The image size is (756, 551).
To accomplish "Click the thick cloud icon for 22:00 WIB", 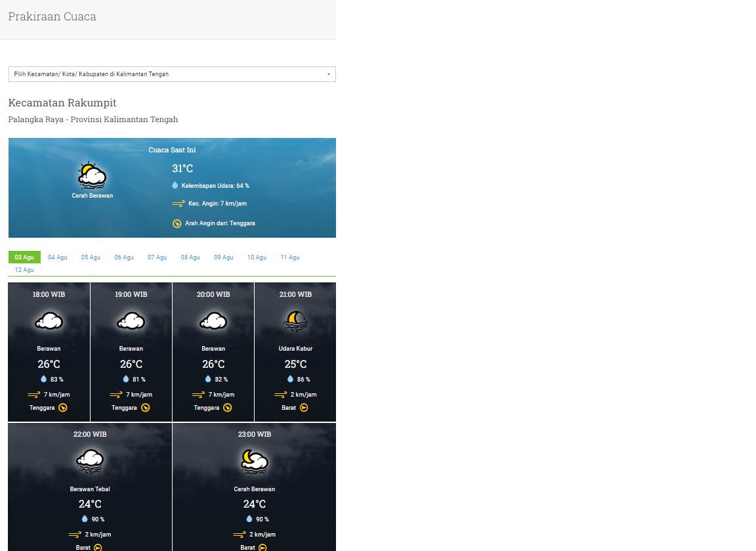I will [x=90, y=461].
